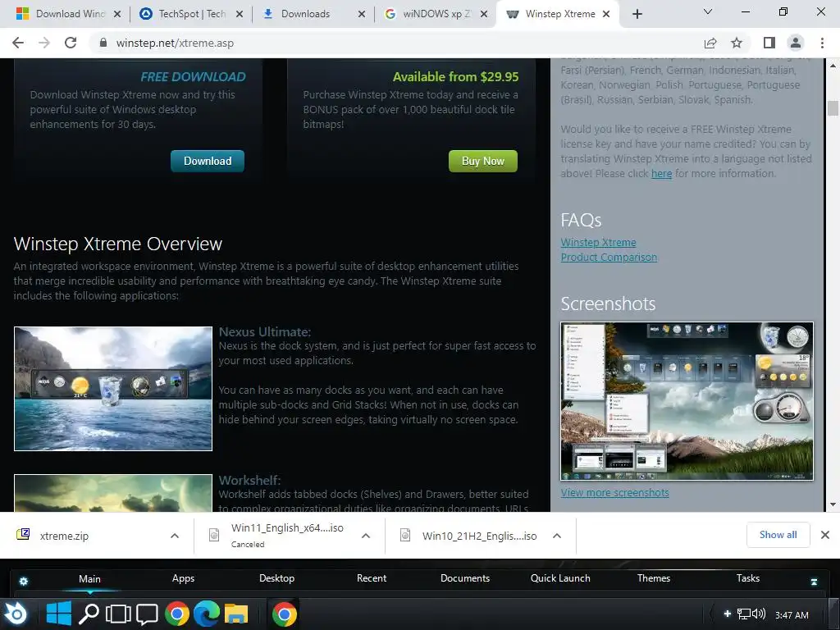Open the Winstep Xtreme FAQ link
This screenshot has width=840, height=630.
598,242
